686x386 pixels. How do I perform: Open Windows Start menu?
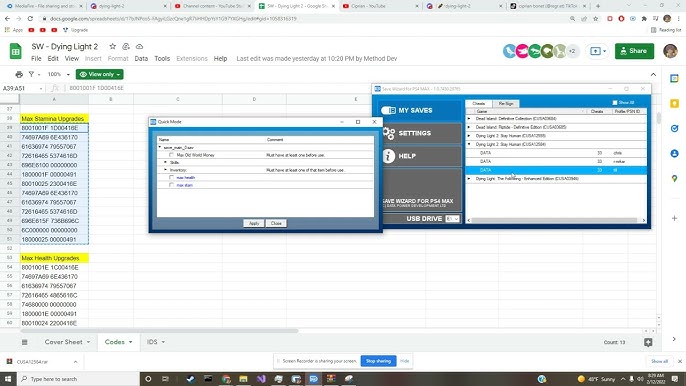7,379
